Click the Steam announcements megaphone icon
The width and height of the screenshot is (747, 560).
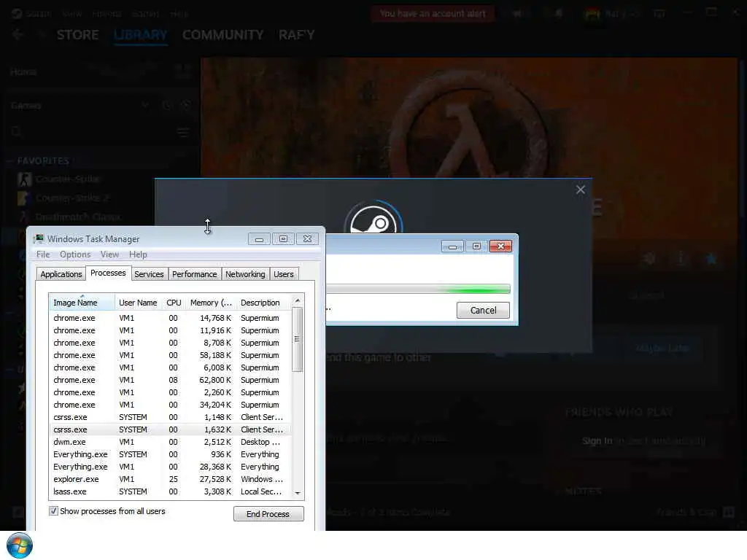click(517, 13)
